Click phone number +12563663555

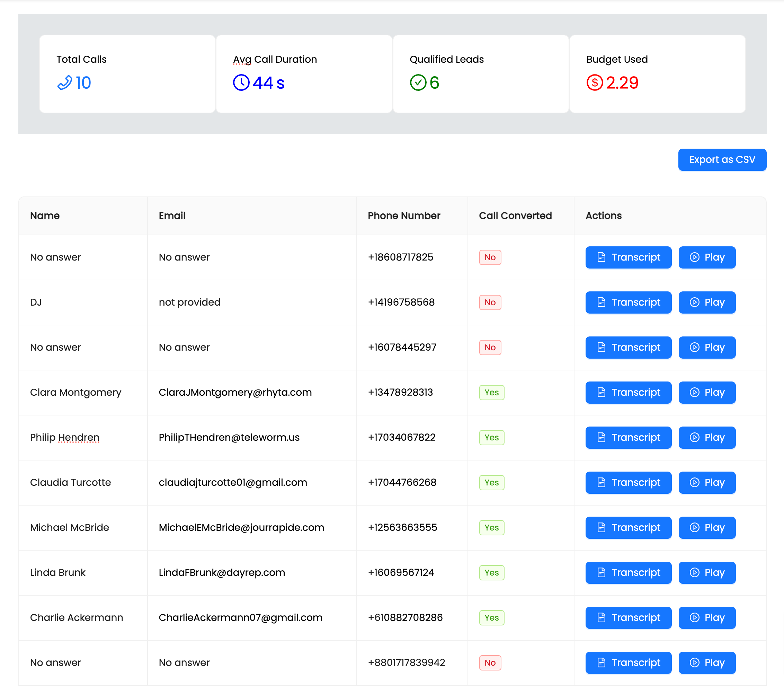coord(402,528)
